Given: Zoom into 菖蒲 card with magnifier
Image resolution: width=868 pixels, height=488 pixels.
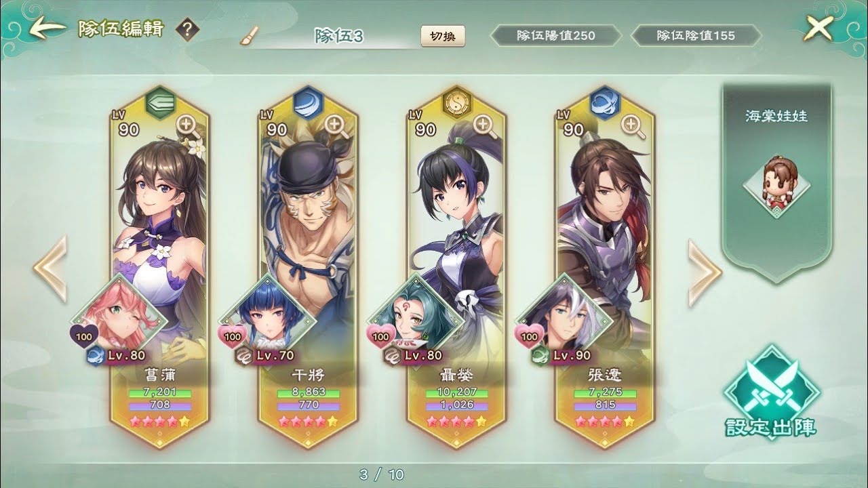Looking at the screenshot, I should (x=187, y=125).
